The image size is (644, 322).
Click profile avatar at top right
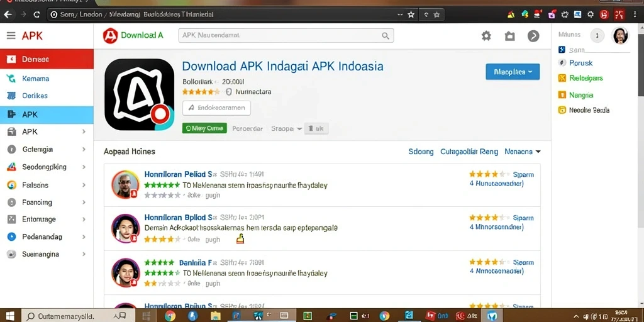tap(620, 36)
